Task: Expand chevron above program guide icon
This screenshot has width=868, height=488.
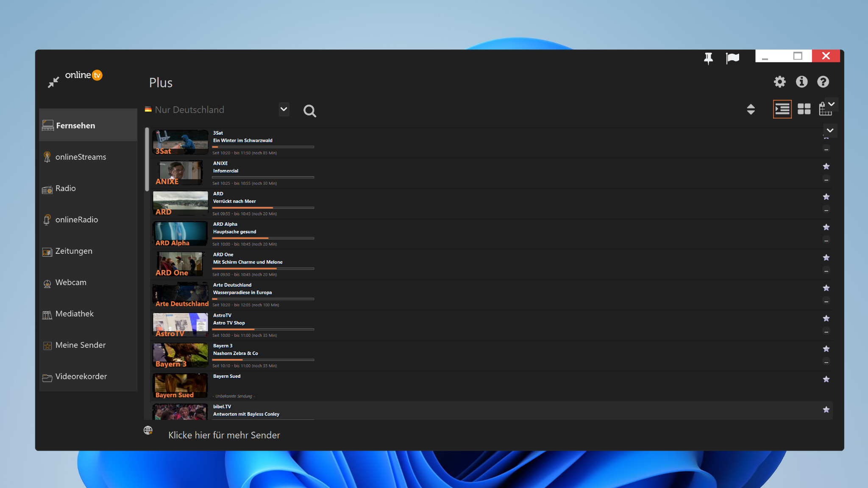Action: pyautogui.click(x=832, y=104)
